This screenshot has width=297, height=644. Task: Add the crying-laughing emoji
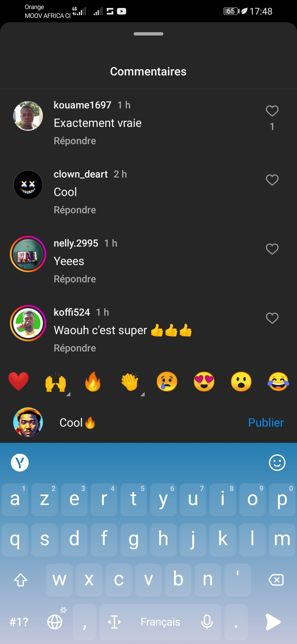[x=278, y=381]
